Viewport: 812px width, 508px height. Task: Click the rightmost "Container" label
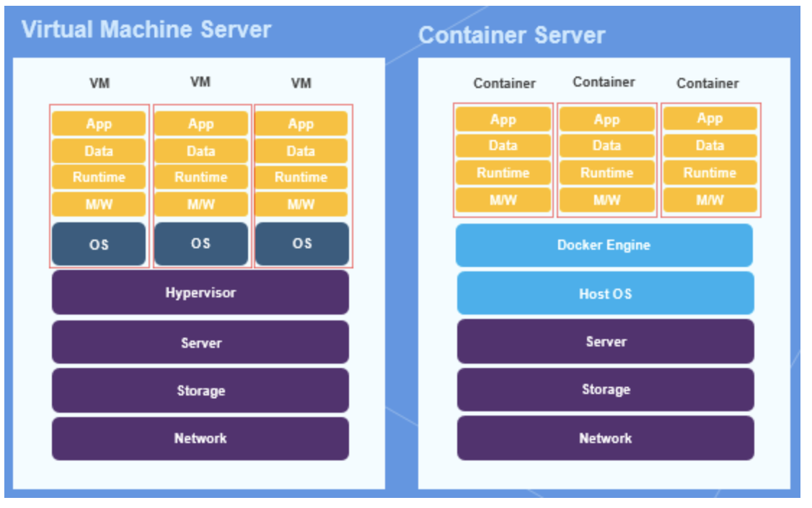[708, 83]
